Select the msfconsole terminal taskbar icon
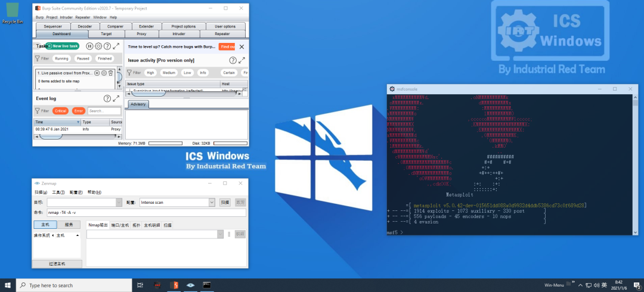The image size is (644, 292). [206, 285]
